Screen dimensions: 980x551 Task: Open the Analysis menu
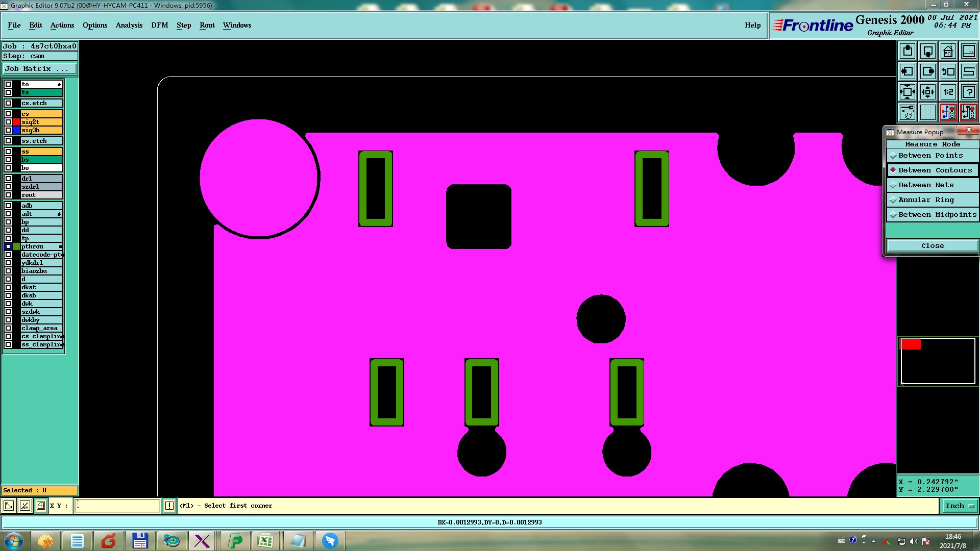tap(129, 25)
